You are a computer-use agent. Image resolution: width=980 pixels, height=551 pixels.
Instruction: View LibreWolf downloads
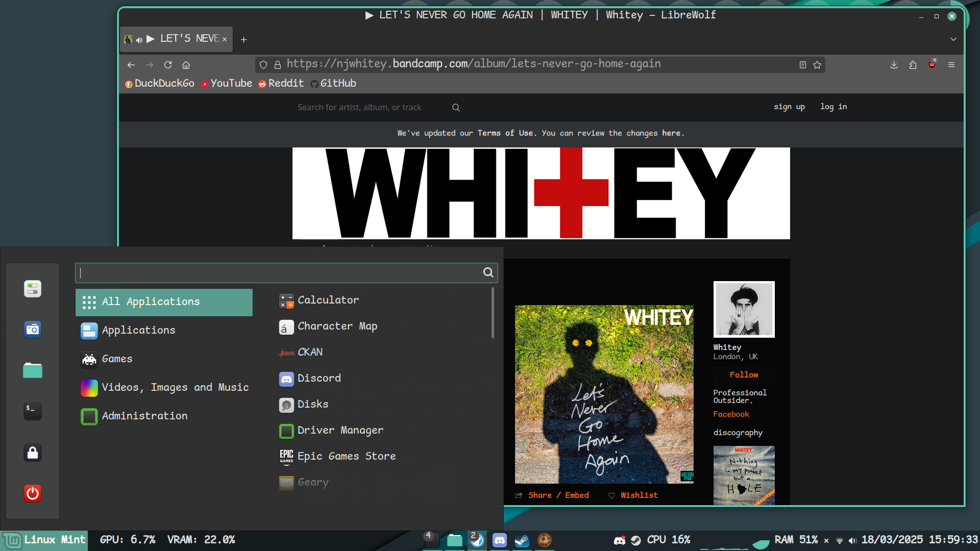click(x=894, y=65)
